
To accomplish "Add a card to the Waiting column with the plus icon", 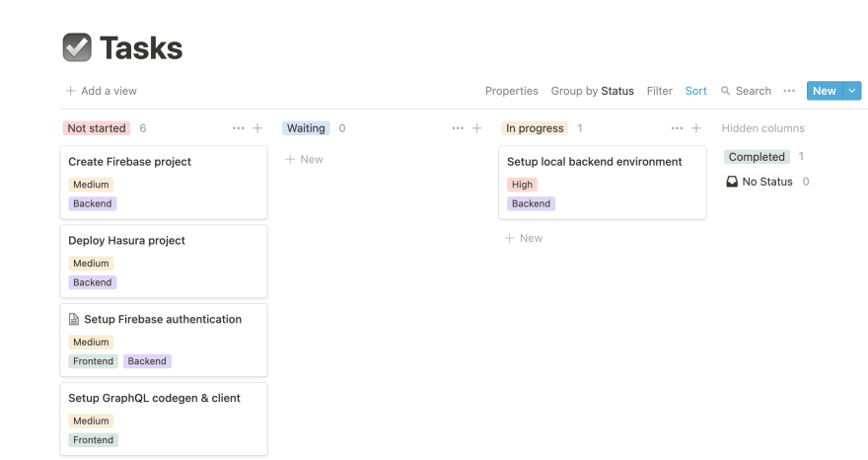I will (x=476, y=128).
